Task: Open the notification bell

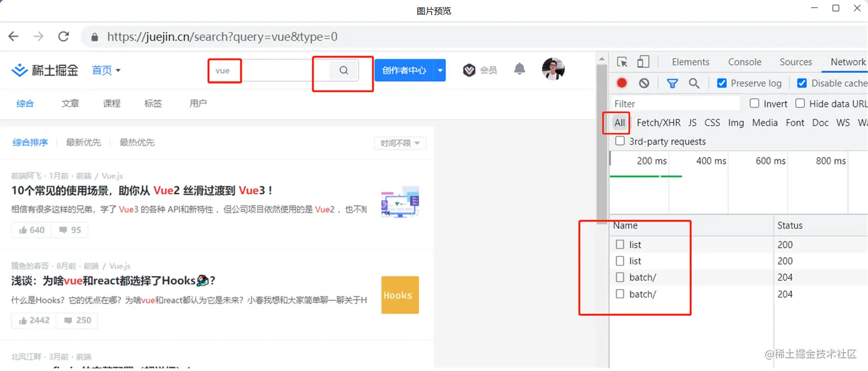Action: click(x=520, y=69)
